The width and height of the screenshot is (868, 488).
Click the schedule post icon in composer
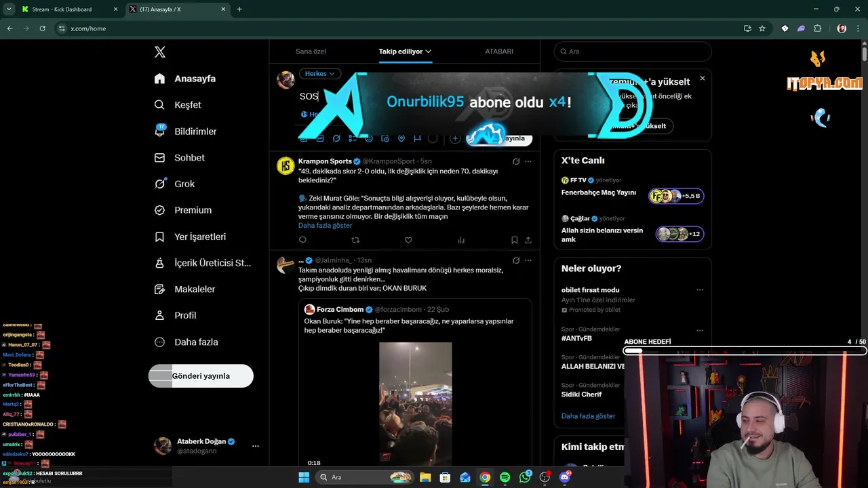(385, 138)
